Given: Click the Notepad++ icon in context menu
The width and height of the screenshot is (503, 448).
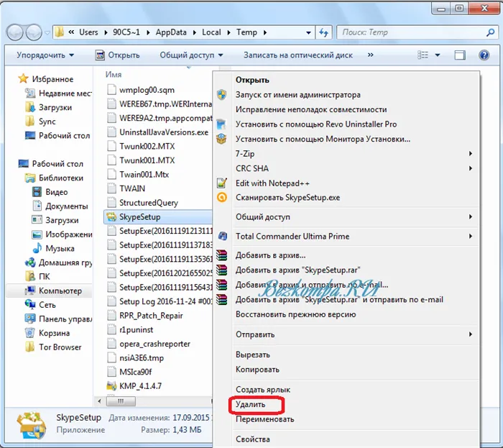Looking at the screenshot, I should click(221, 183).
